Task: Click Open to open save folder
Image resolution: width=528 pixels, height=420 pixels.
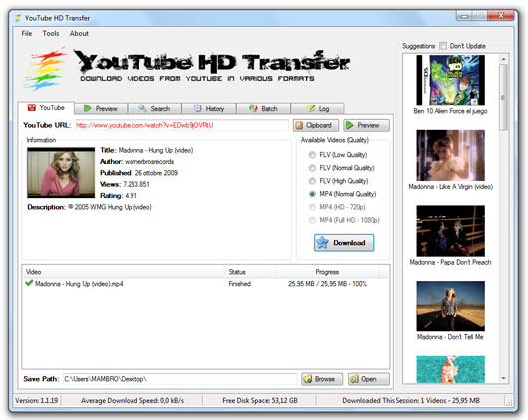Action: coord(369,379)
